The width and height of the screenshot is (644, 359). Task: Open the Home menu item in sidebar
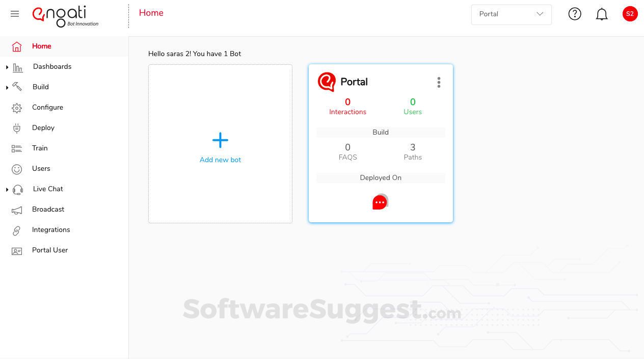point(41,46)
